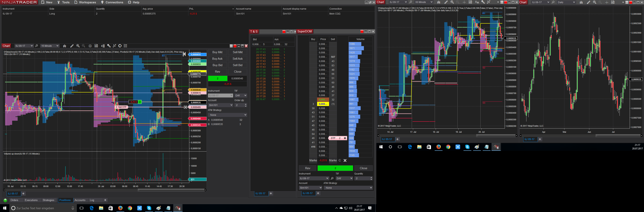The image size is (644, 212).
Task: Open the Tools menu
Action: tap(63, 2)
